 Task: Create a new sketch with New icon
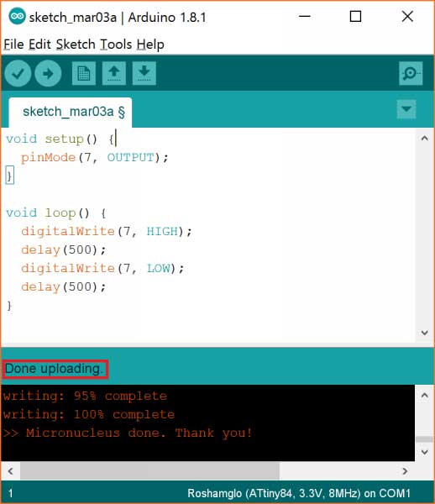pyautogui.click(x=83, y=74)
